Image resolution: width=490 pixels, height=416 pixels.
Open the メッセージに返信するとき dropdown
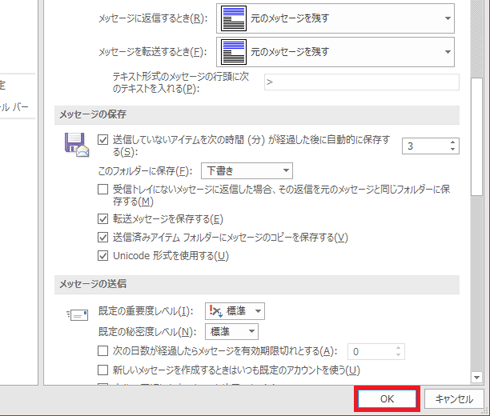click(x=335, y=18)
